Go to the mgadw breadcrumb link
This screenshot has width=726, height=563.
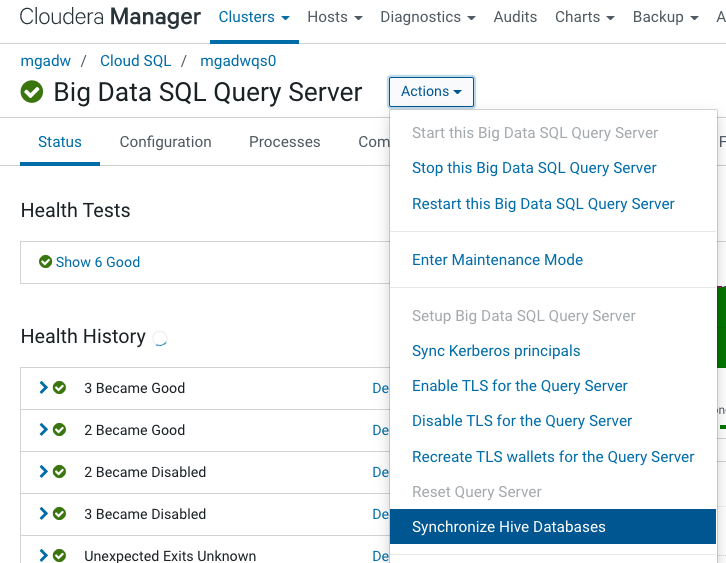[45, 61]
